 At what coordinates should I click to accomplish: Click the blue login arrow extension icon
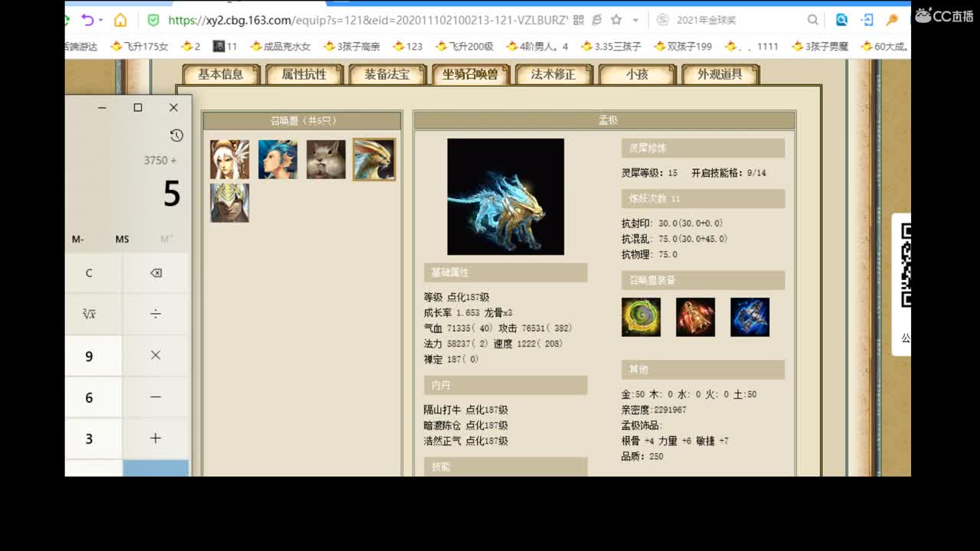click(867, 20)
